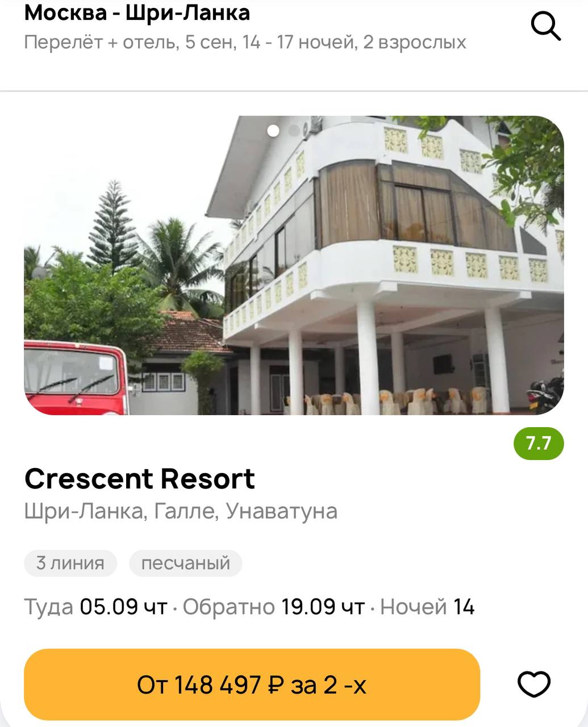
Task: Tap '2 взрослых' in the search summary
Action: click(x=415, y=42)
